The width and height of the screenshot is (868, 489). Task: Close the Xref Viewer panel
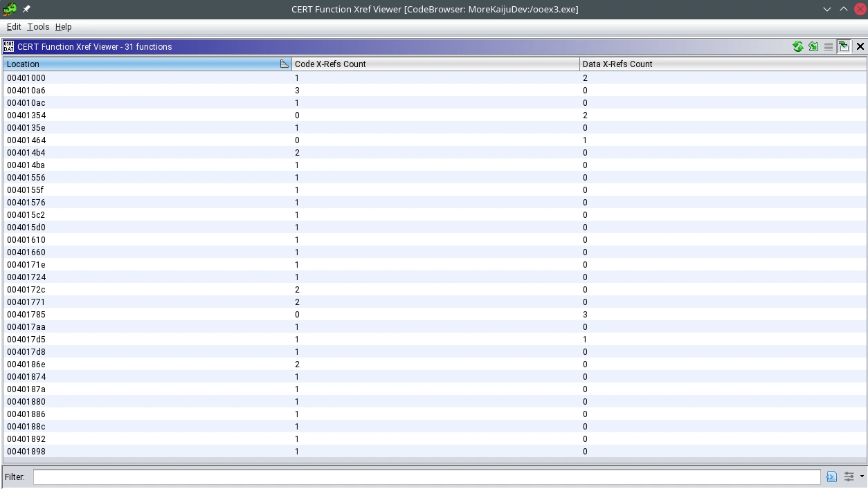(860, 46)
